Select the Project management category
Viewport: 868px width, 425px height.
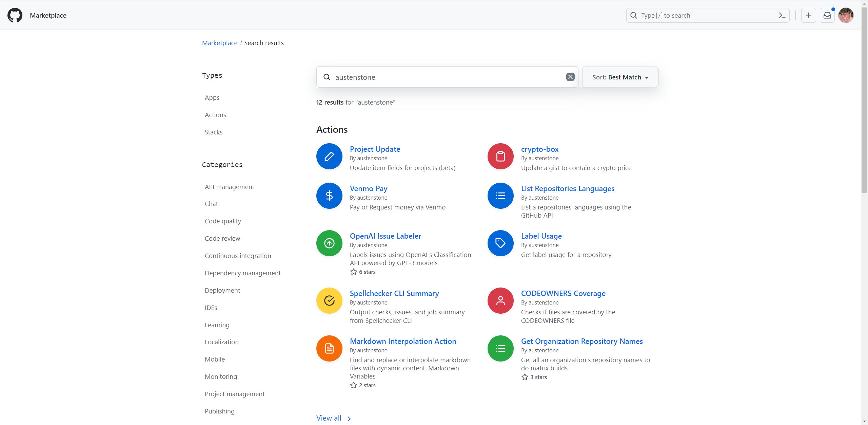(x=235, y=394)
